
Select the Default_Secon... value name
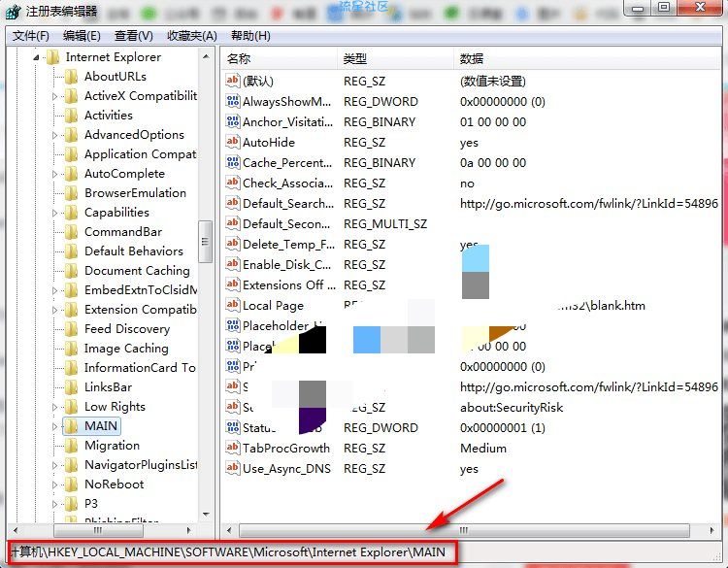[x=286, y=224]
